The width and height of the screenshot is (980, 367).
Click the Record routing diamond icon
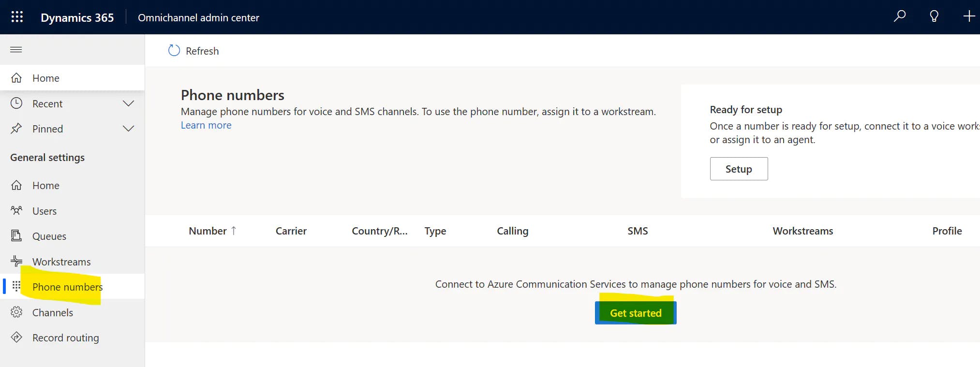pos(16,337)
